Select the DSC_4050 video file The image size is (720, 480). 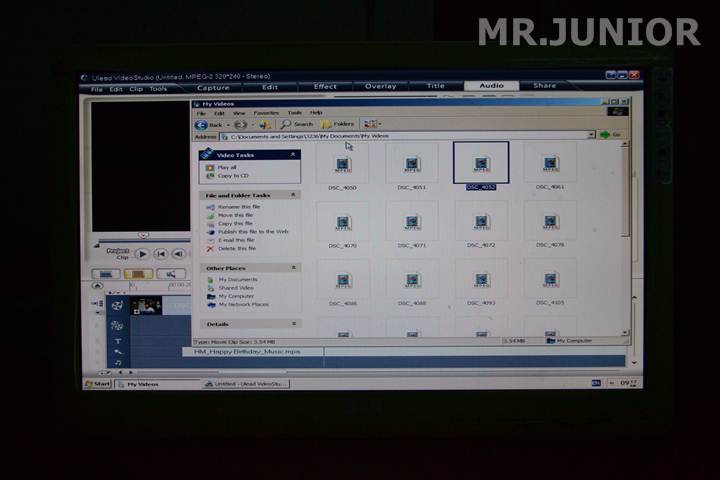[x=343, y=168]
